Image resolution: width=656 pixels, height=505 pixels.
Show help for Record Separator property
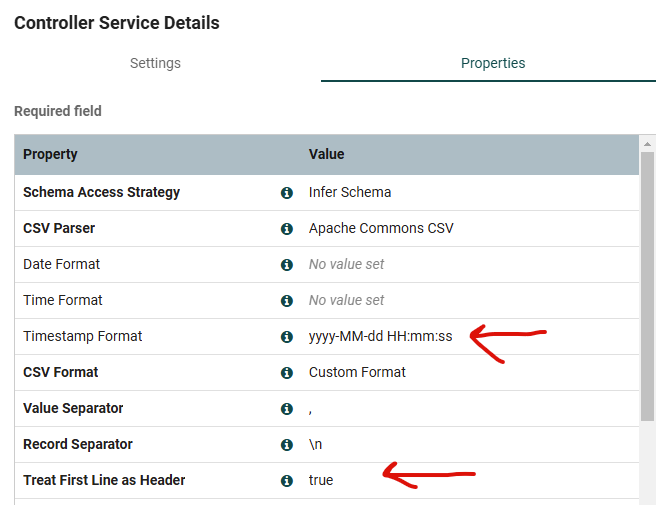(287, 444)
